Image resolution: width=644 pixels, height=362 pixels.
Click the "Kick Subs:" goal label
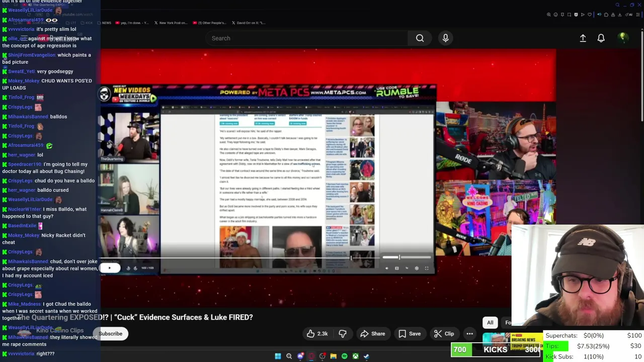point(559,356)
